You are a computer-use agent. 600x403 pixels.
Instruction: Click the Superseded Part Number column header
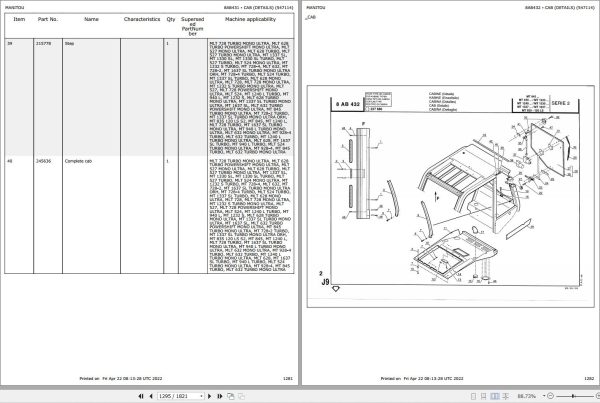(x=192, y=26)
